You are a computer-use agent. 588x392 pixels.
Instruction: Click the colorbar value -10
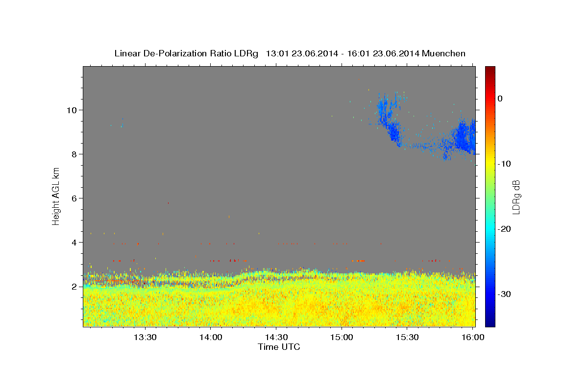tap(504, 164)
